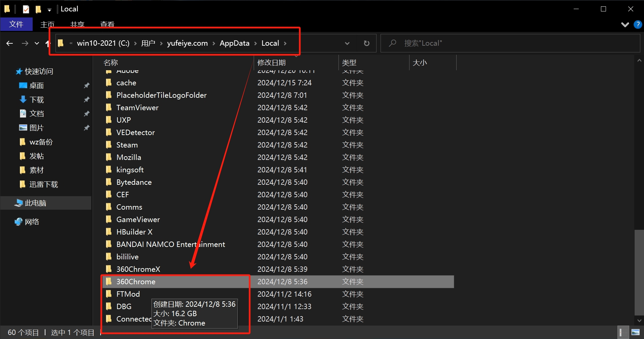The width and height of the screenshot is (644, 339).
Task: Open recent locations dropdown arrow
Action: 37,43
